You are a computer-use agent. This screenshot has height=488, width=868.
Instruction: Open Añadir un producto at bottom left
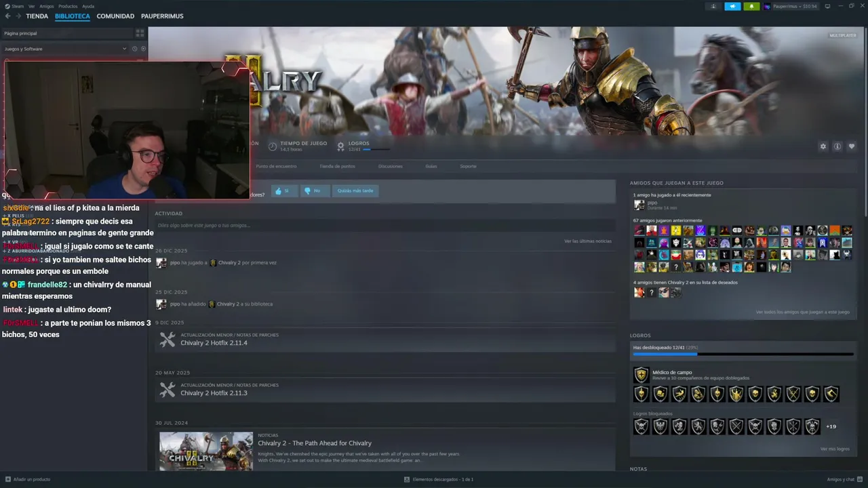(28, 479)
